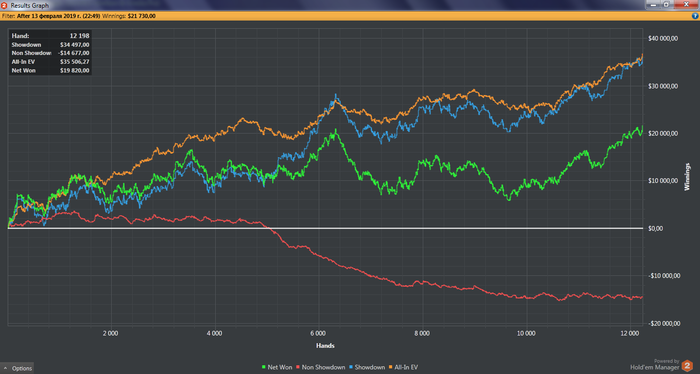Click the blue Showdown color swatch

(x=351, y=367)
